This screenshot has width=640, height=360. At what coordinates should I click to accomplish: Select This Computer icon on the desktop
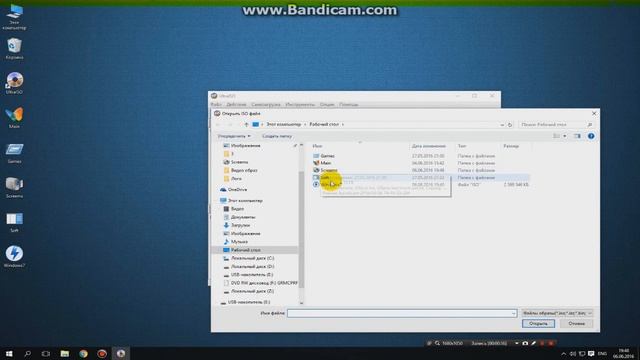coord(14,16)
